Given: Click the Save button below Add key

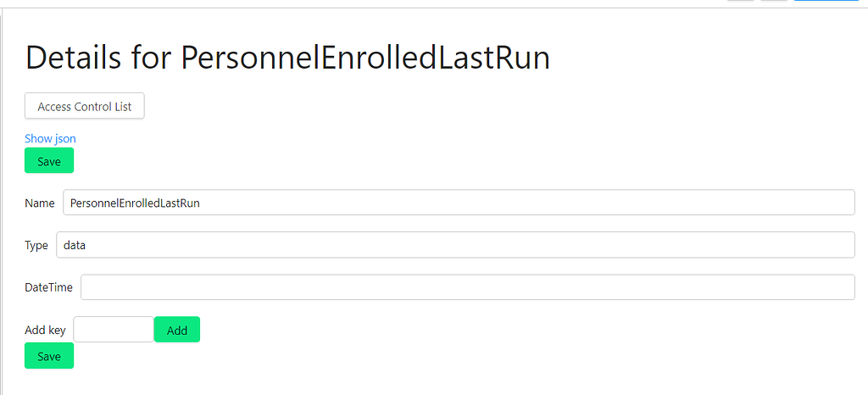Looking at the screenshot, I should click(x=48, y=356).
